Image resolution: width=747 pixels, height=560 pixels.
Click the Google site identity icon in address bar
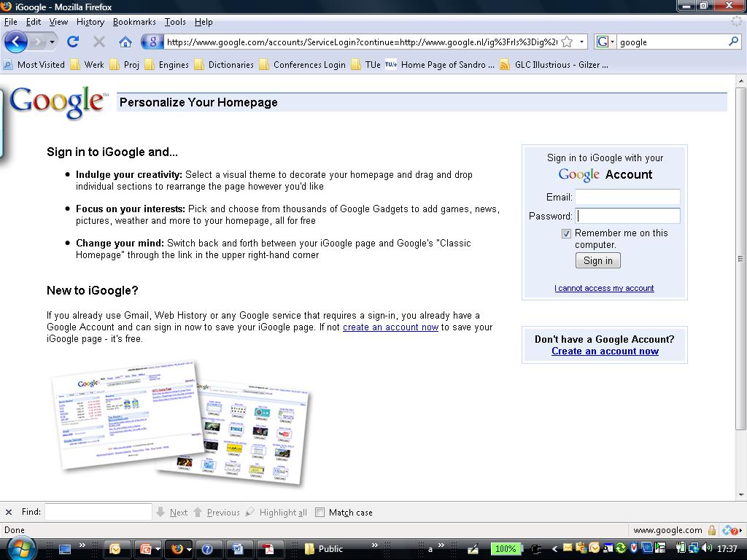coord(152,42)
